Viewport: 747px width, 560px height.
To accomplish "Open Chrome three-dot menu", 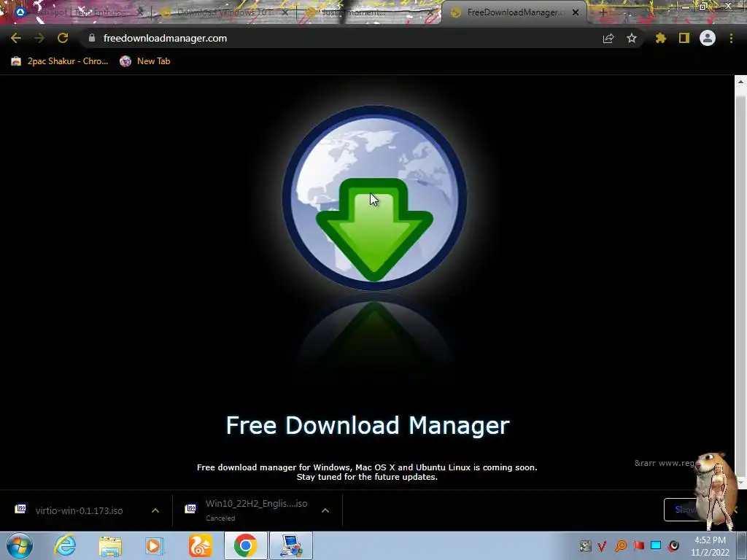I will (x=731, y=38).
